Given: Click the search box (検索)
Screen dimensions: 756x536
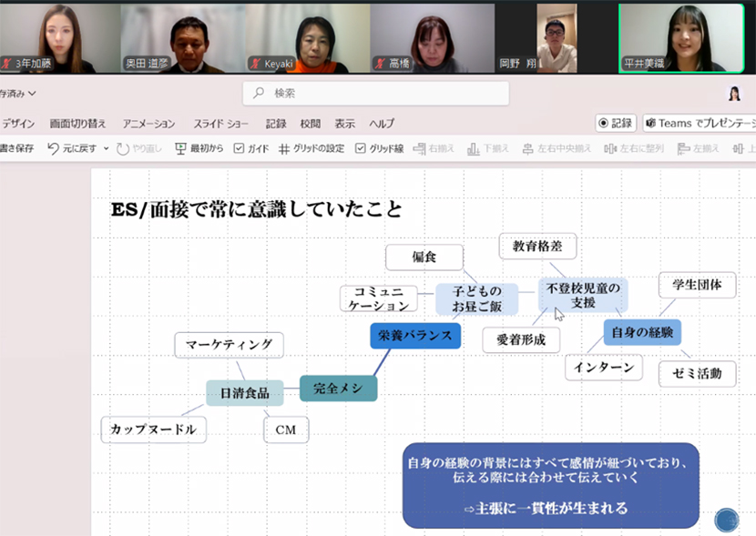Looking at the screenshot, I should coord(375,93).
